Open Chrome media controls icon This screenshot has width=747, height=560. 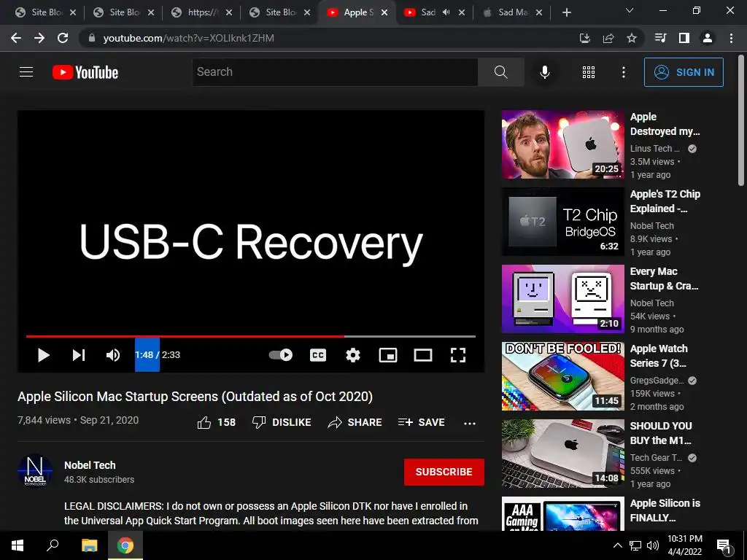tap(661, 38)
